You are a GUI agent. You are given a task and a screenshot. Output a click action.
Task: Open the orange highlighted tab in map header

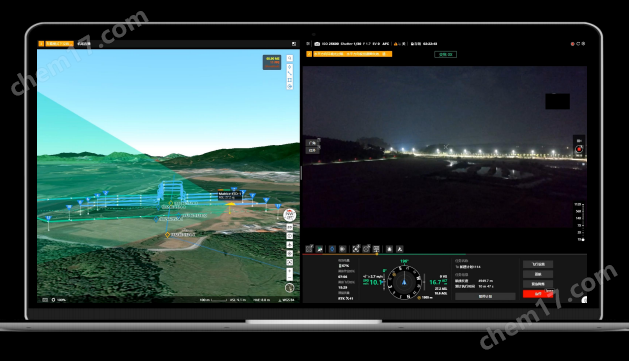(59, 43)
